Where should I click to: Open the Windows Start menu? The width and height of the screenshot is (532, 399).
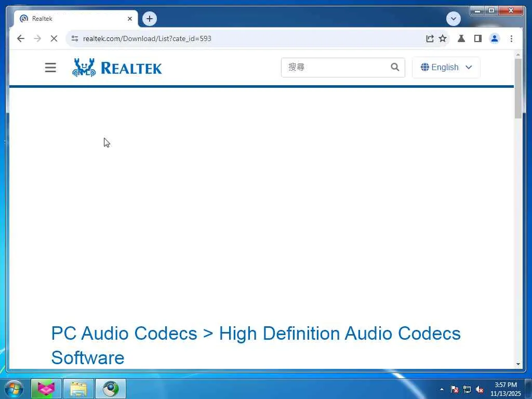pyautogui.click(x=14, y=389)
